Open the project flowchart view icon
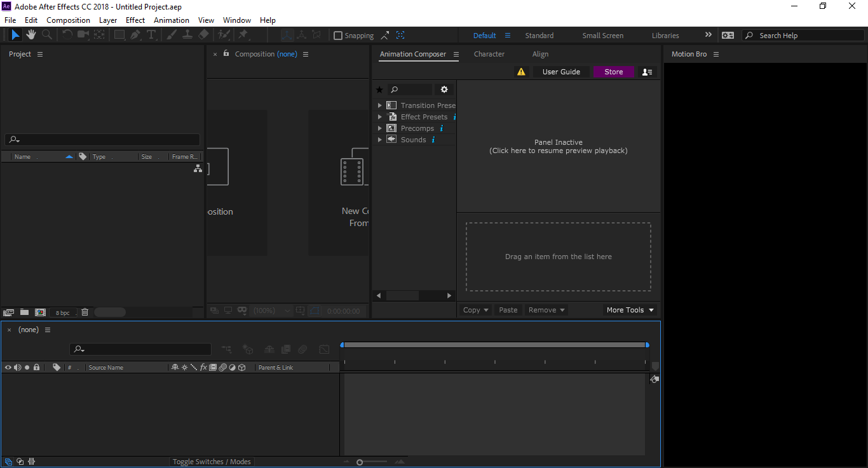 click(198, 168)
